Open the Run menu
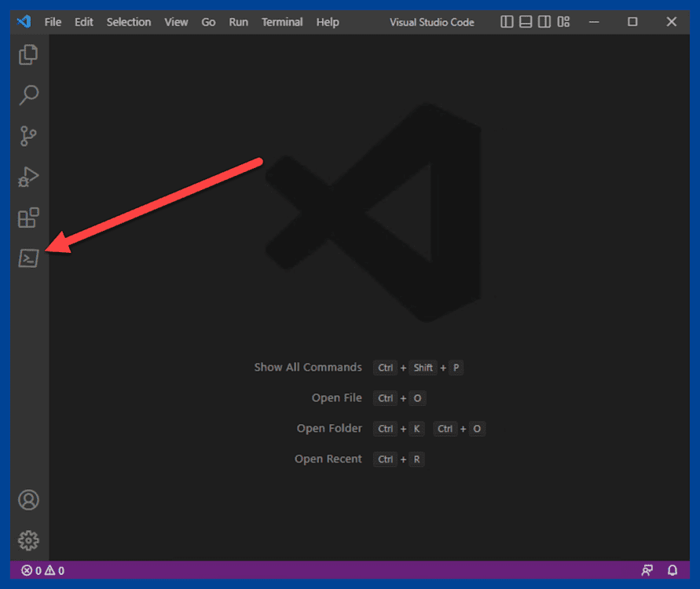Image resolution: width=700 pixels, height=589 pixels. click(238, 22)
